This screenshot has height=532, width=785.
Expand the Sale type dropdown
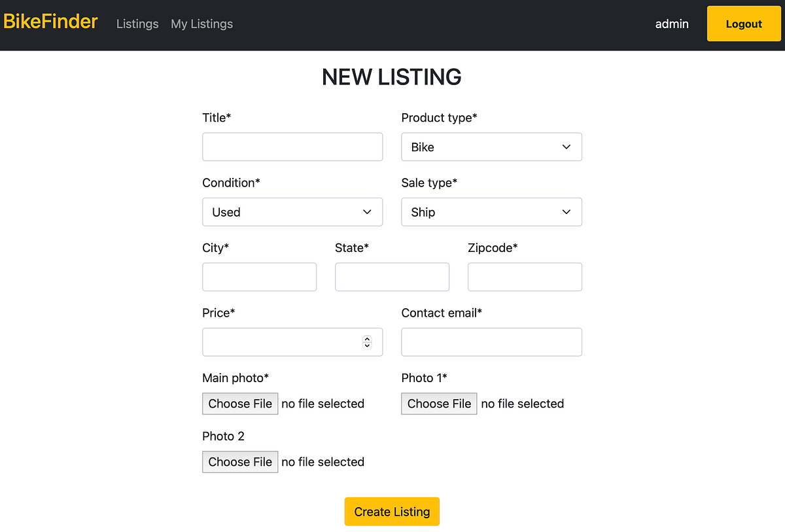[x=491, y=212]
